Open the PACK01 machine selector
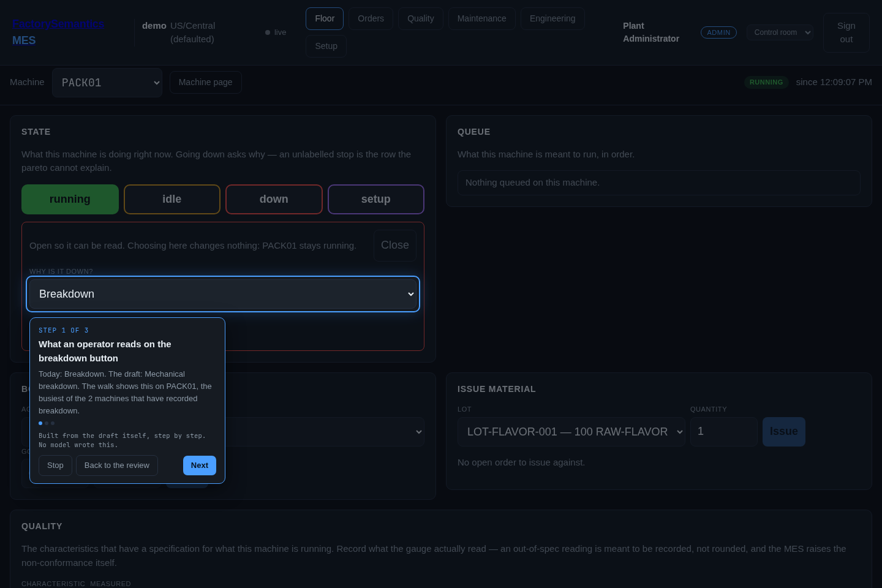 [107, 83]
